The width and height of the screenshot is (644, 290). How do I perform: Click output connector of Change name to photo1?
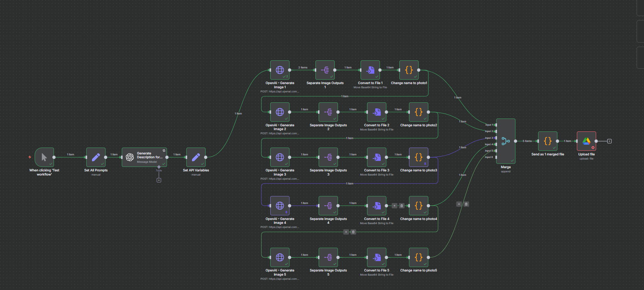[418, 70]
